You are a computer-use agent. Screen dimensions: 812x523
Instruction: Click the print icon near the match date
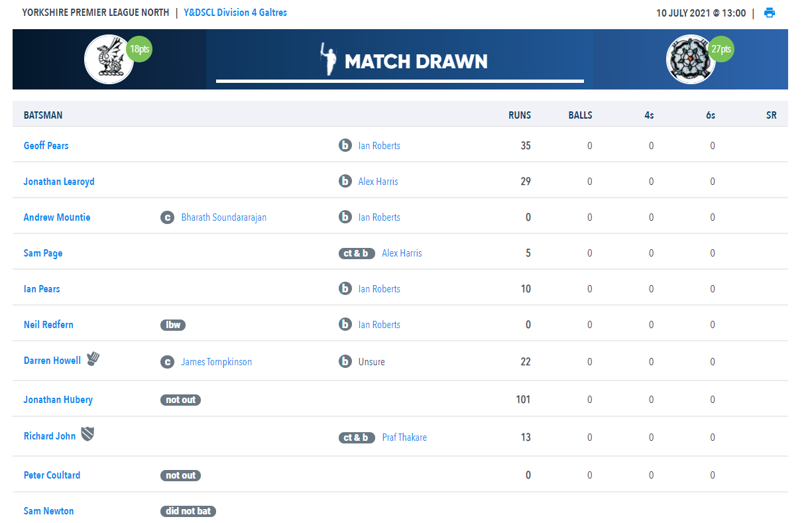click(770, 13)
